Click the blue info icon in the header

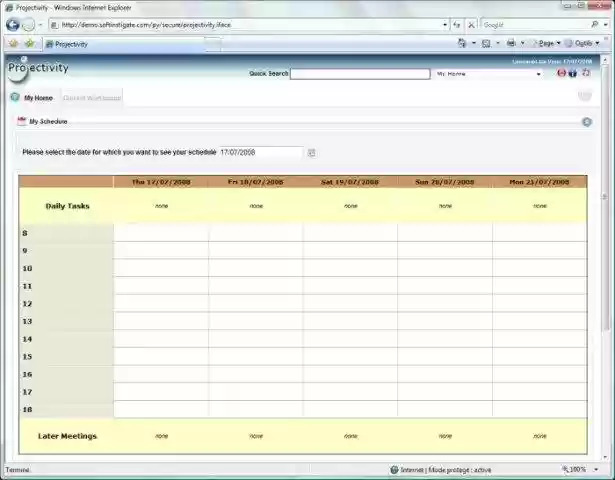[573, 73]
